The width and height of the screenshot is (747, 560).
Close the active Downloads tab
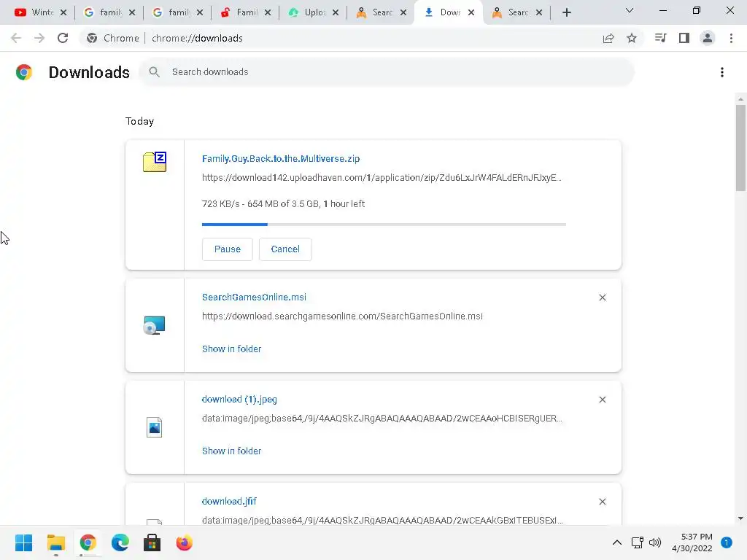pos(471,12)
